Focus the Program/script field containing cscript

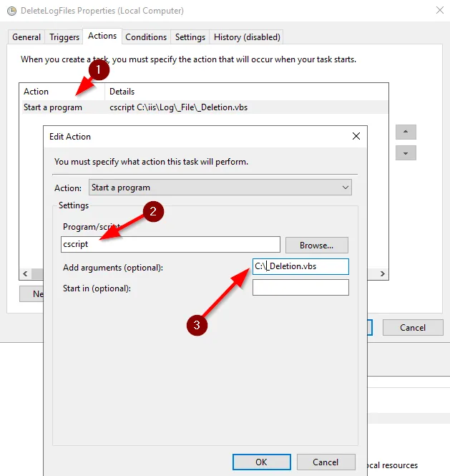(x=170, y=245)
